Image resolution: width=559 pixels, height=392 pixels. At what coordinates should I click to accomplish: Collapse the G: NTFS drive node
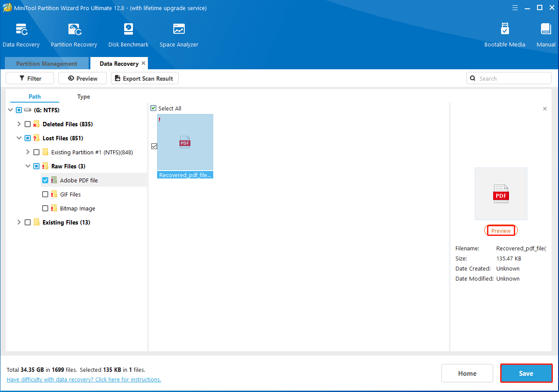11,110
